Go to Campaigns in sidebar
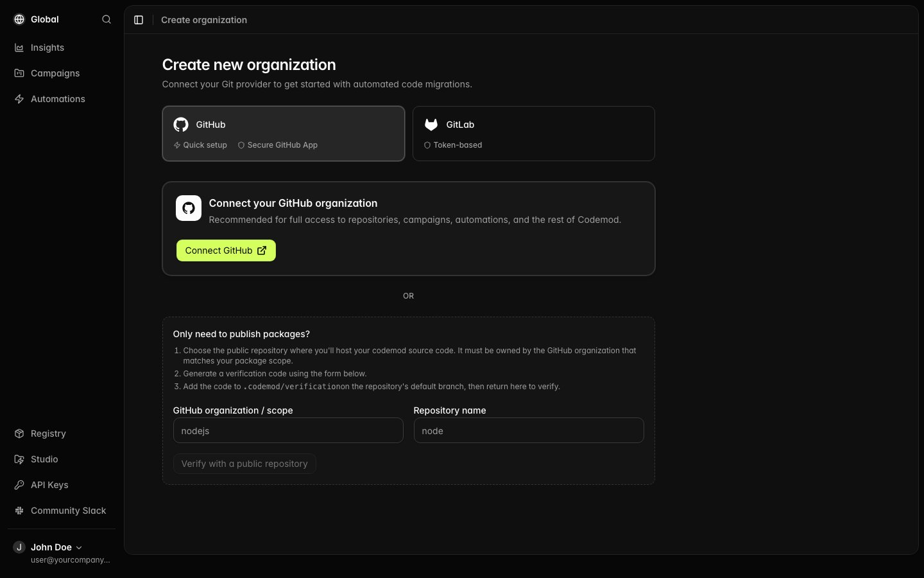The width and height of the screenshot is (924, 578). 62,73
